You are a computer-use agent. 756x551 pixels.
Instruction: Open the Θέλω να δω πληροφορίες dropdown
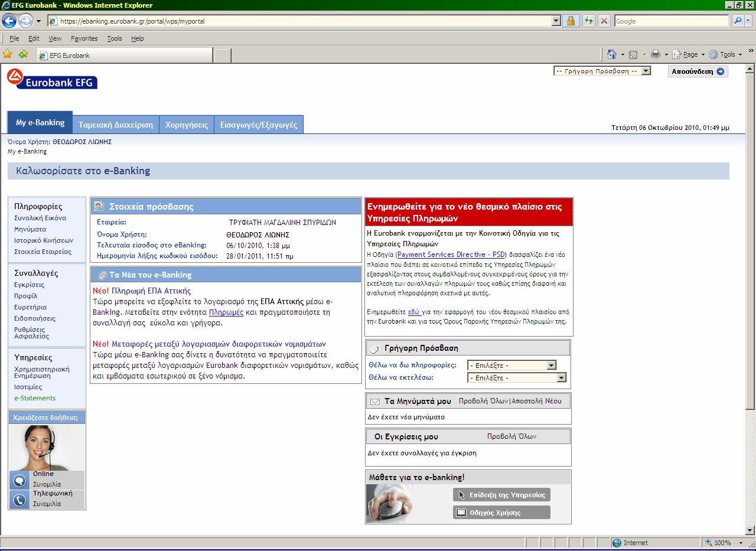pyautogui.click(x=511, y=365)
